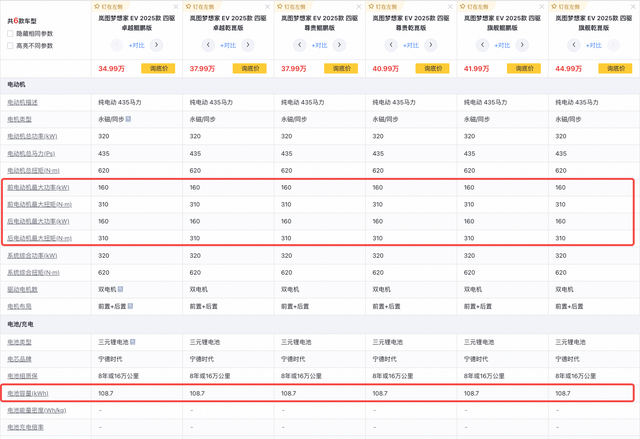Click right arrow of 40.99万 model column

point(431,45)
